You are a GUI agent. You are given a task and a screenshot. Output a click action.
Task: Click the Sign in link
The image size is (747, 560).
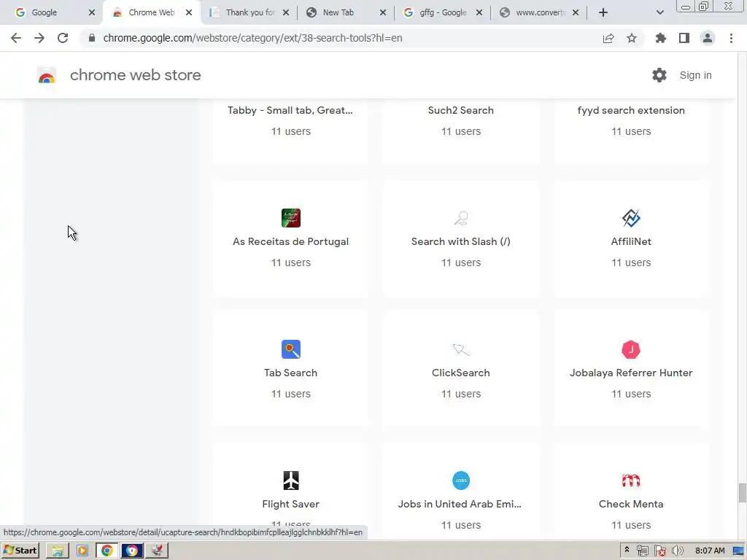[695, 75]
